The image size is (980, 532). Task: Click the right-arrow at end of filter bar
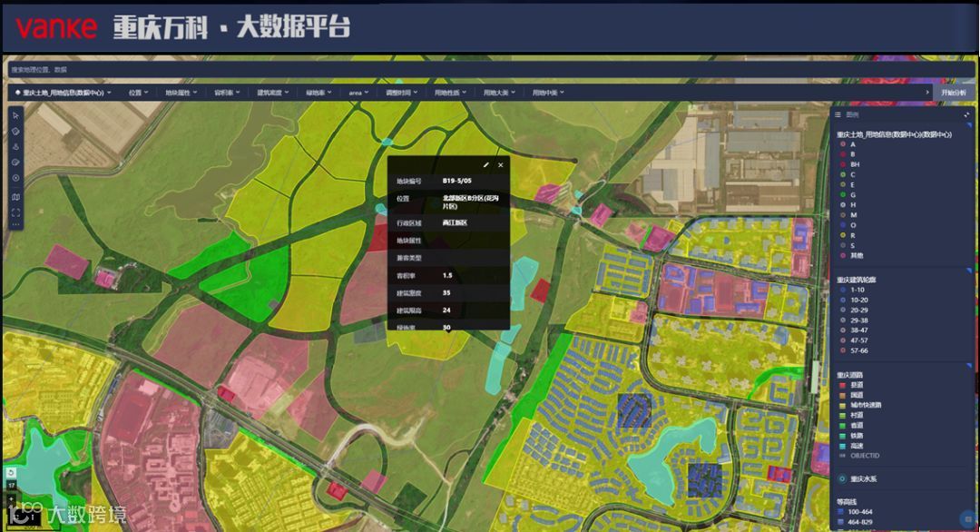click(926, 93)
